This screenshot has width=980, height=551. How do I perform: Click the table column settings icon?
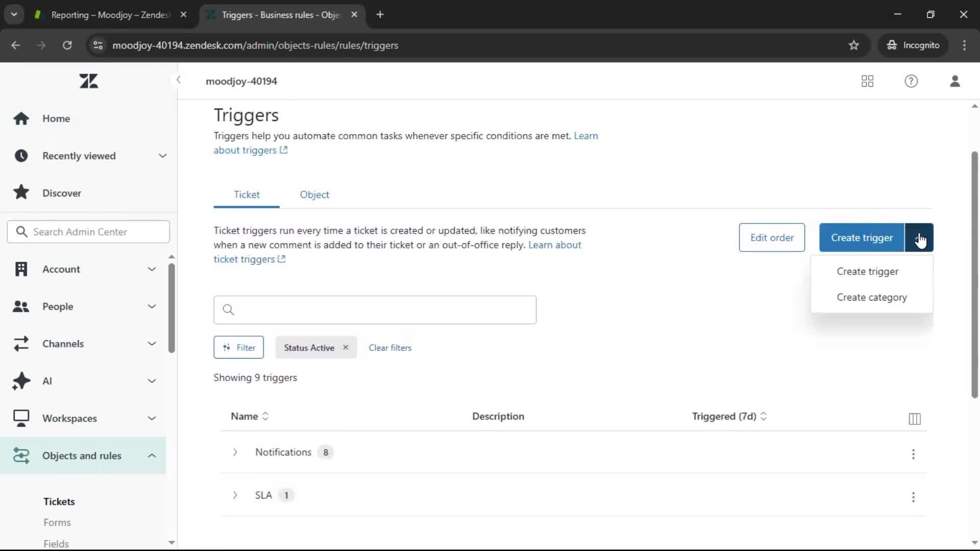pyautogui.click(x=915, y=419)
